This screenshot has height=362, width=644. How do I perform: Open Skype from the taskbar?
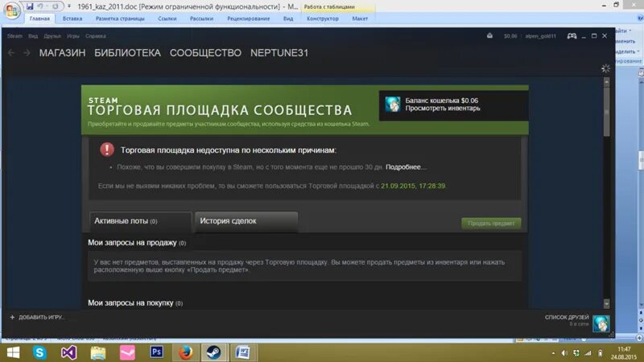(x=39, y=352)
